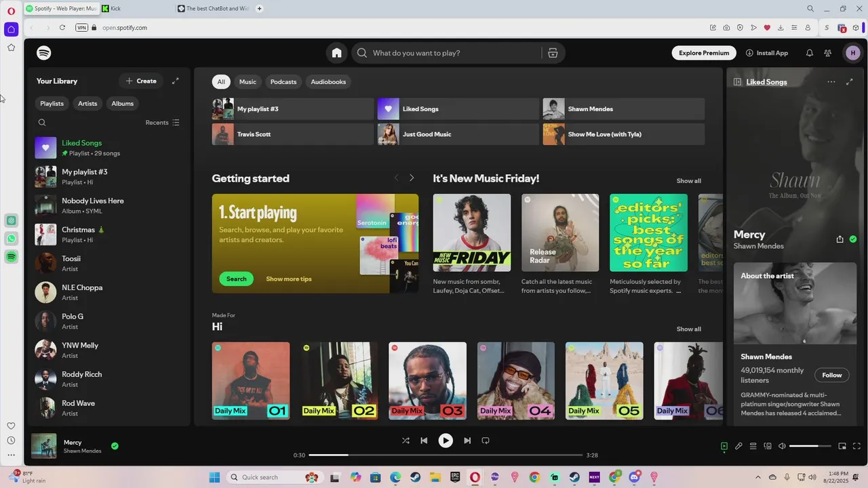Open WhatsApp in Opera sidebar
This screenshot has height=488, width=868.
coord(11,239)
